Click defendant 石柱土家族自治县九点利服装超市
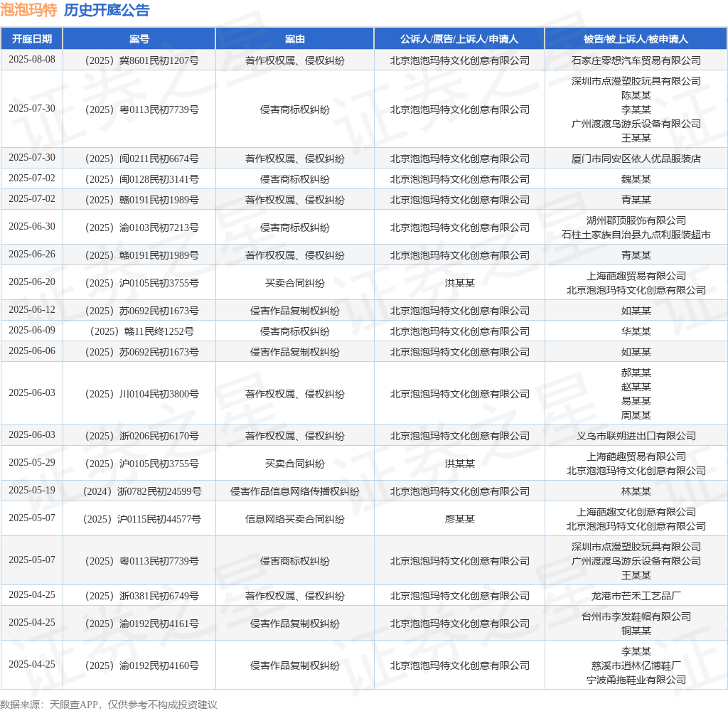 (636, 235)
